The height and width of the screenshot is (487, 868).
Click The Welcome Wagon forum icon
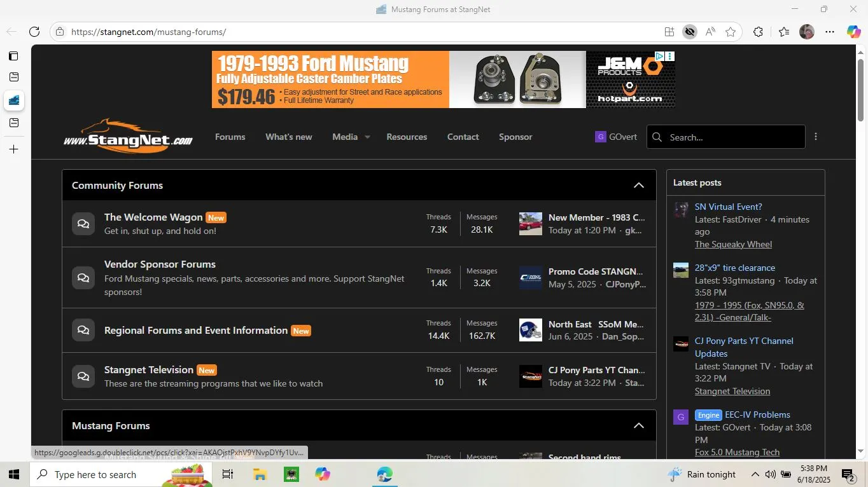(83, 224)
